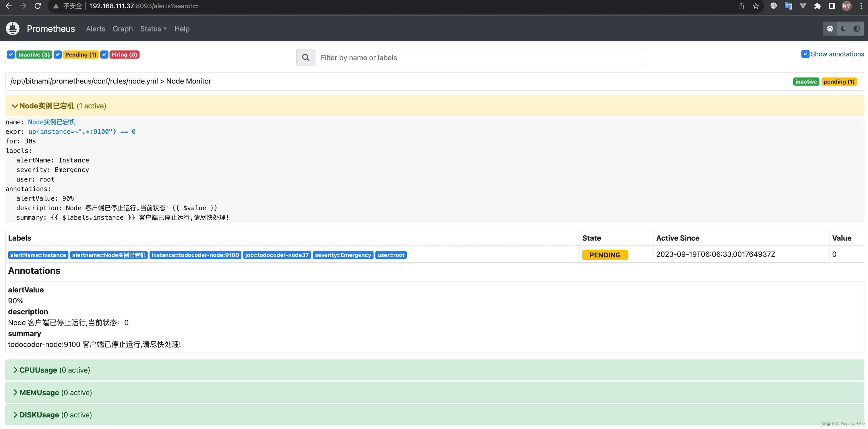This screenshot has height=429, width=868.
Task: Open the Alerts nav item
Action: pos(95,29)
